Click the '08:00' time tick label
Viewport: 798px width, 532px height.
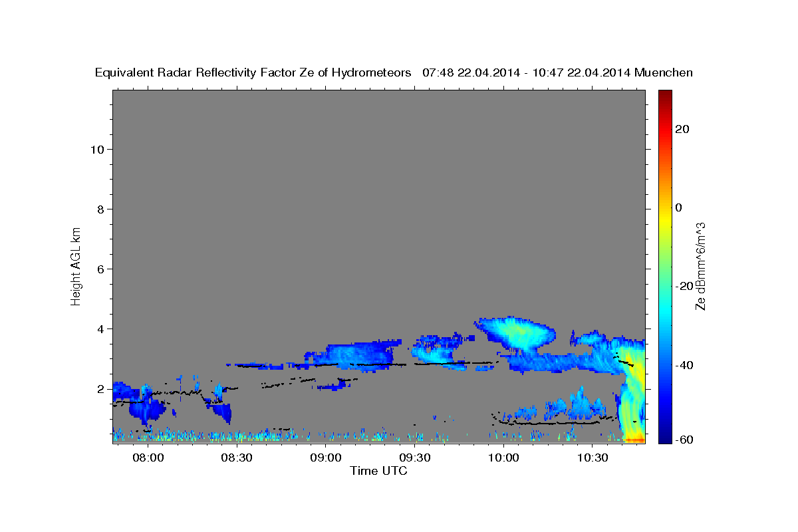pos(148,458)
